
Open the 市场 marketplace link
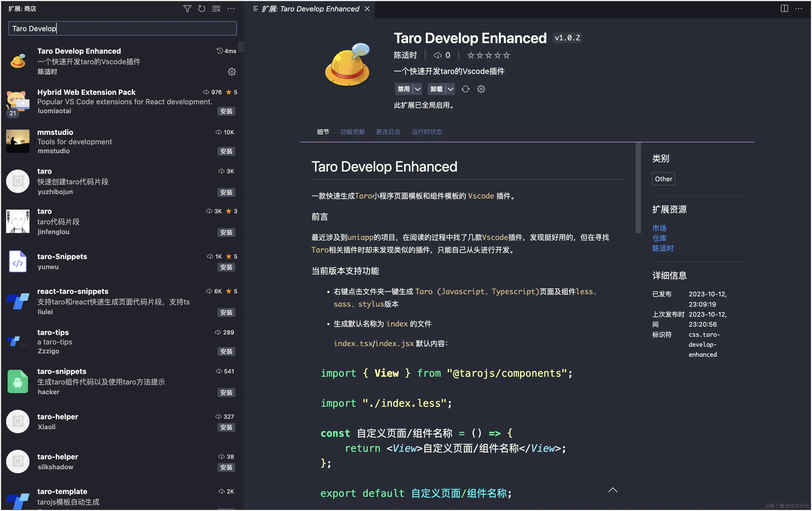[x=659, y=228]
